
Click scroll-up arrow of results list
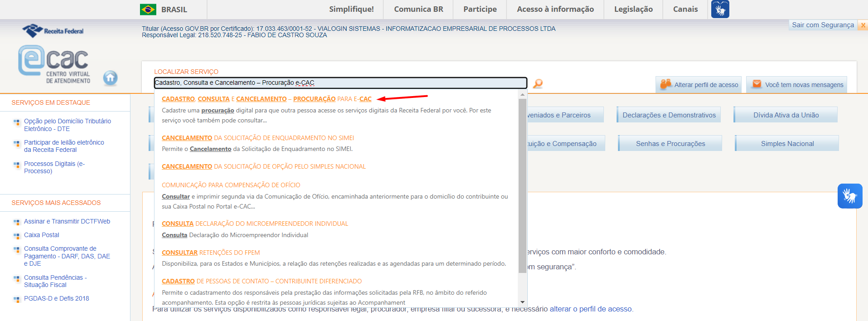click(523, 95)
